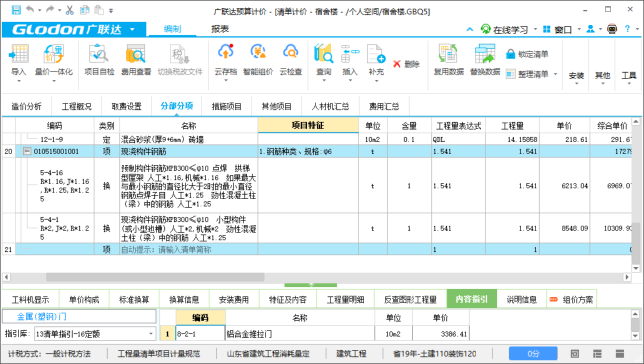Click the 8-2-1 code cell
This screenshot has width=644, height=364.
point(200,333)
